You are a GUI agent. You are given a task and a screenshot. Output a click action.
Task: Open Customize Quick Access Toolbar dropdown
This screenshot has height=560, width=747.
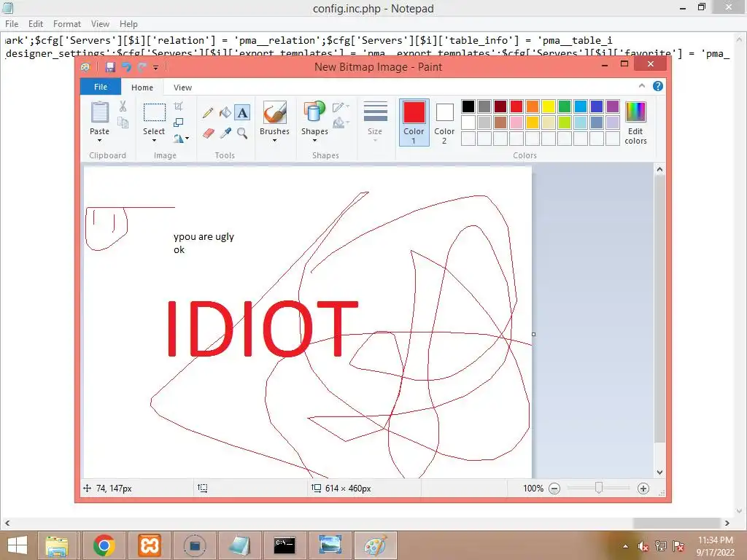coord(156,68)
